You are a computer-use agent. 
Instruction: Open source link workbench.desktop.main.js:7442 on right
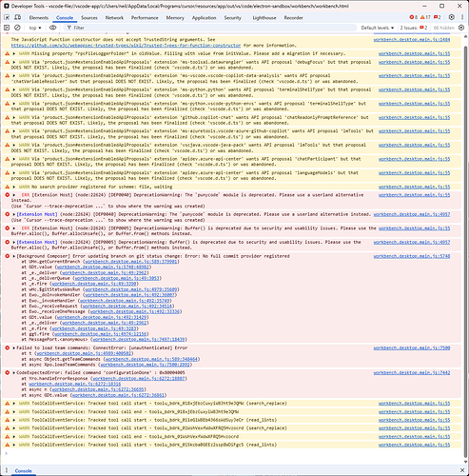tap(412, 372)
